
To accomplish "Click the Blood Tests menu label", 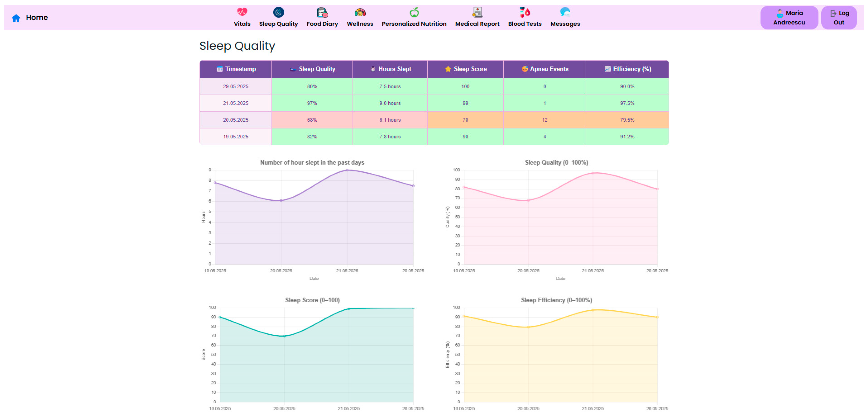I will [x=525, y=24].
